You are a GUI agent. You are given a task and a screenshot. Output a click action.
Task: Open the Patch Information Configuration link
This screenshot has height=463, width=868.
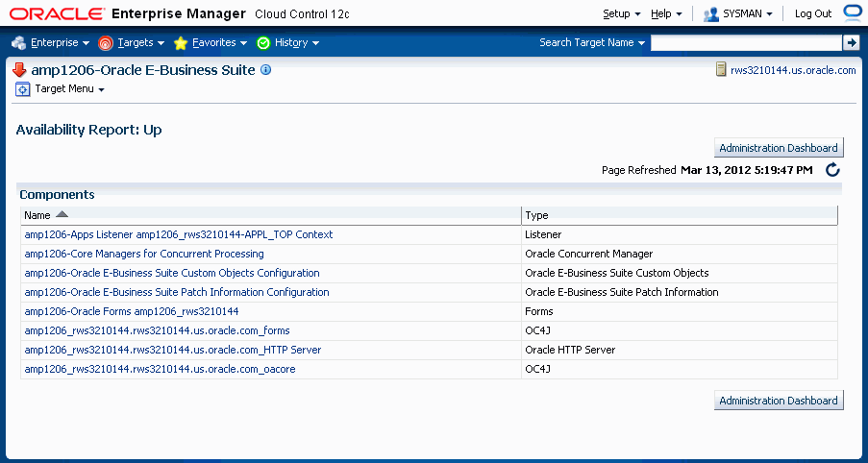pos(177,292)
